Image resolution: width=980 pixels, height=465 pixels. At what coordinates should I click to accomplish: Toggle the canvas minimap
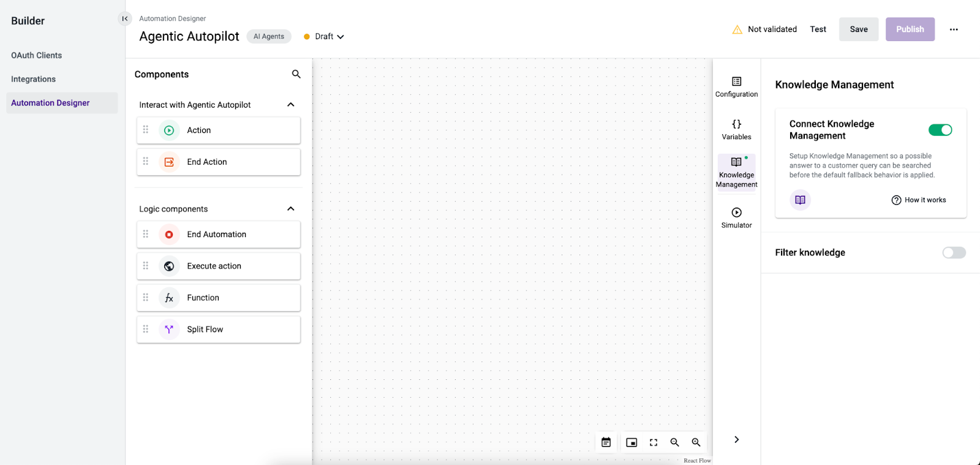(x=631, y=442)
